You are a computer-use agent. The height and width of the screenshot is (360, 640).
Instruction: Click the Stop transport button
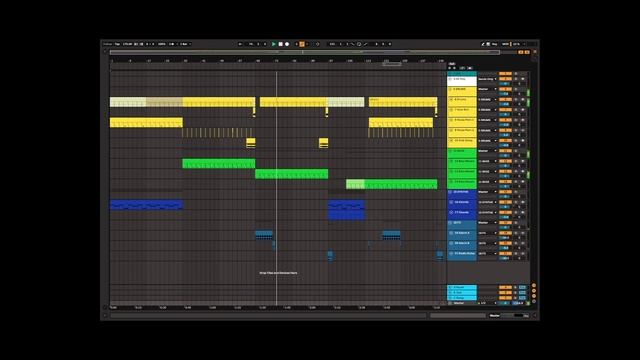click(280, 44)
